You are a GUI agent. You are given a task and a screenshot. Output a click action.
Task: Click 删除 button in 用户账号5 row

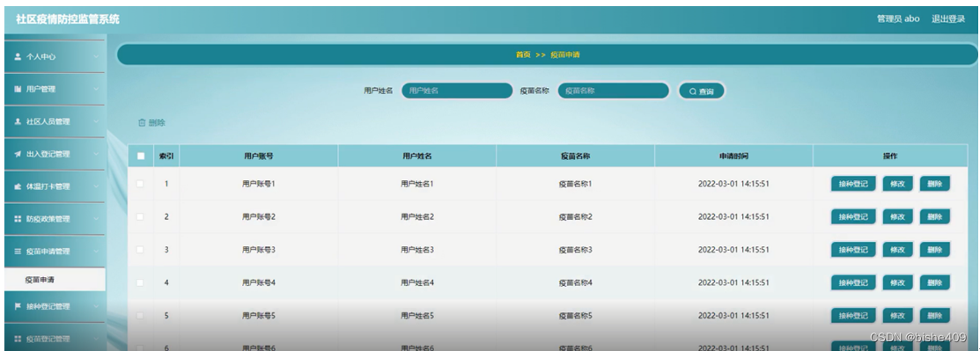[x=935, y=316]
